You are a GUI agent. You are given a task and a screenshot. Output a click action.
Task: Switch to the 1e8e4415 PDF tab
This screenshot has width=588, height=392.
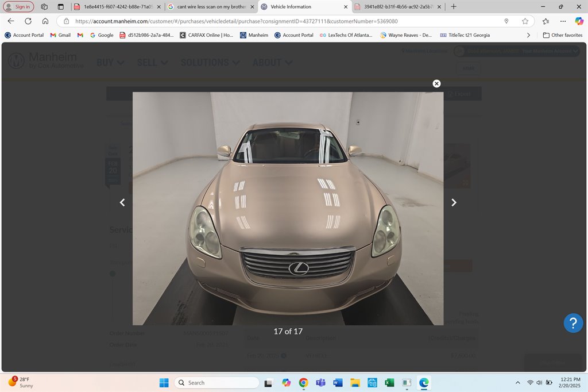[117, 7]
